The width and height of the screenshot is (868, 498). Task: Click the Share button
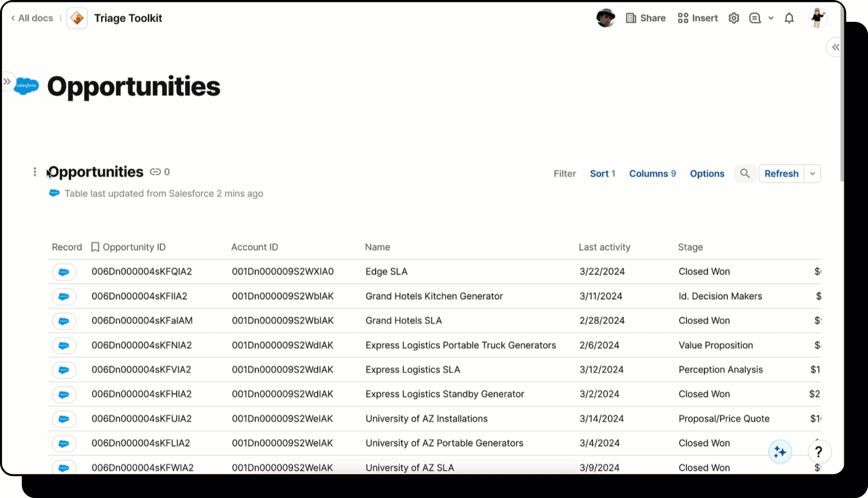click(x=646, y=18)
